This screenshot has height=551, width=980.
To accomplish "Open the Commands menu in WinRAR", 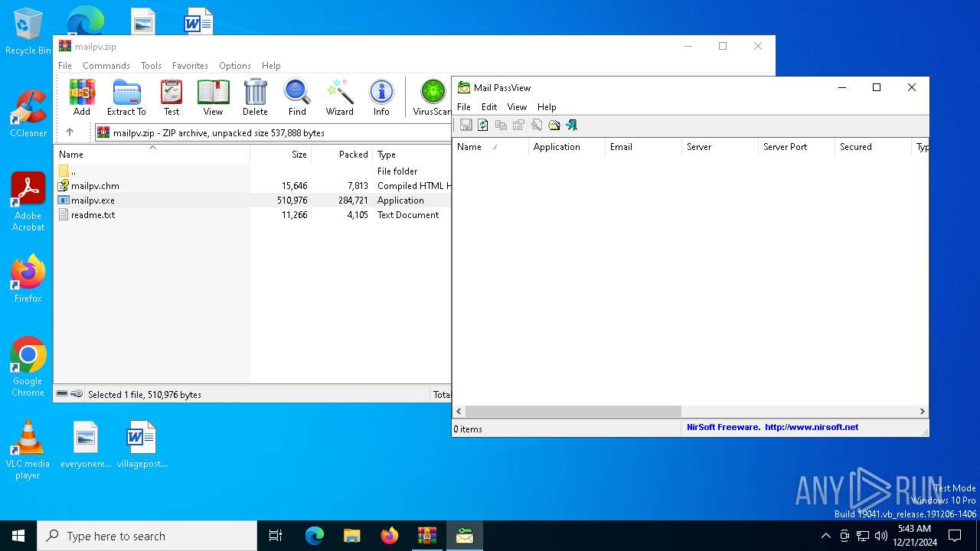I will coord(106,66).
